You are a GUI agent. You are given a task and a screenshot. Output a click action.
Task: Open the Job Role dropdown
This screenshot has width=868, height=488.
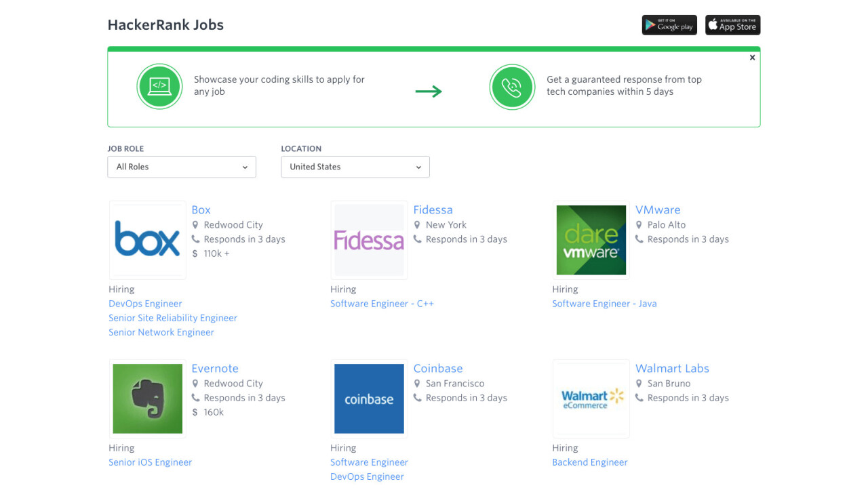[182, 167]
